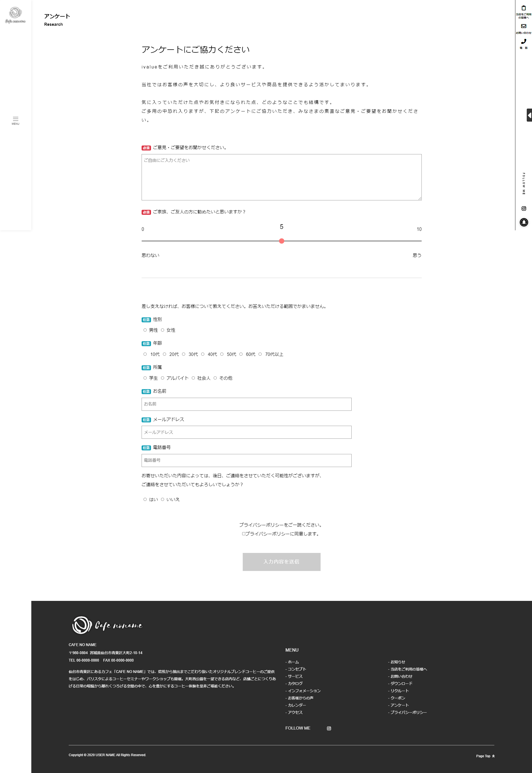Open the clipboard icon for store users

point(523,8)
